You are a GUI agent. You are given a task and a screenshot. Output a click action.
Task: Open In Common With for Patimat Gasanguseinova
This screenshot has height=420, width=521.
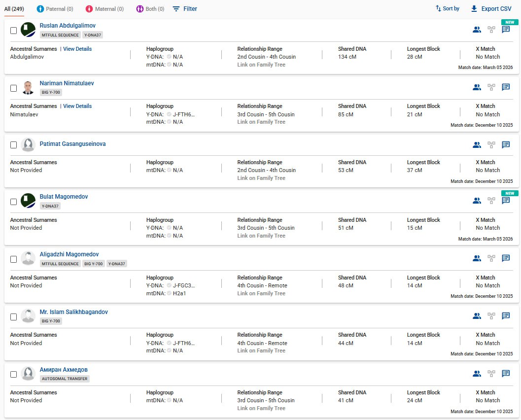click(x=477, y=145)
